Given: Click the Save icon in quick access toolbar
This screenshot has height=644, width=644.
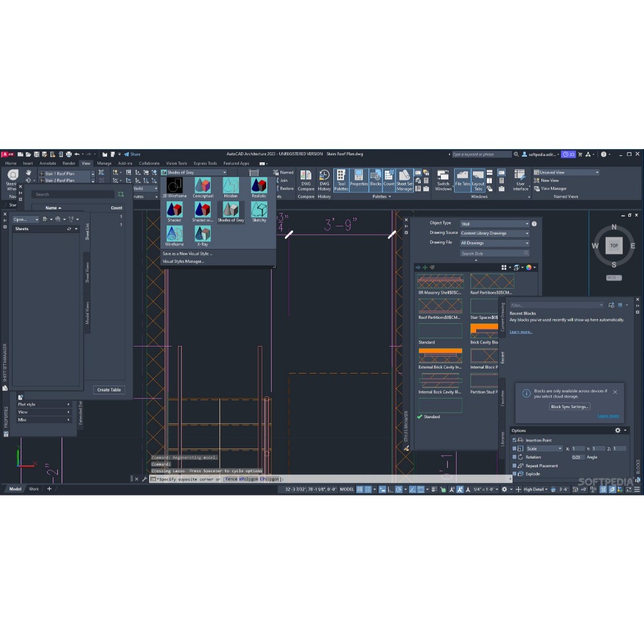Looking at the screenshot, I should click(36, 155).
